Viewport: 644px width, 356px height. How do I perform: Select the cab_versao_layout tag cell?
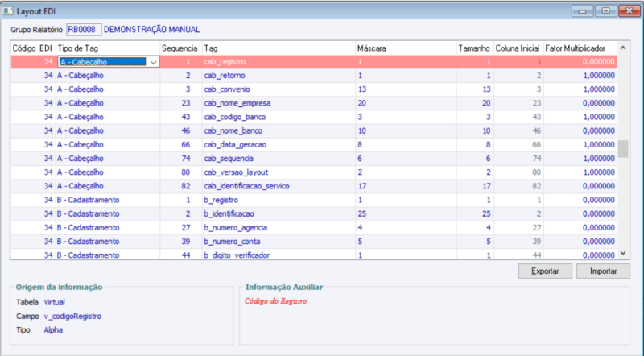coord(279,172)
